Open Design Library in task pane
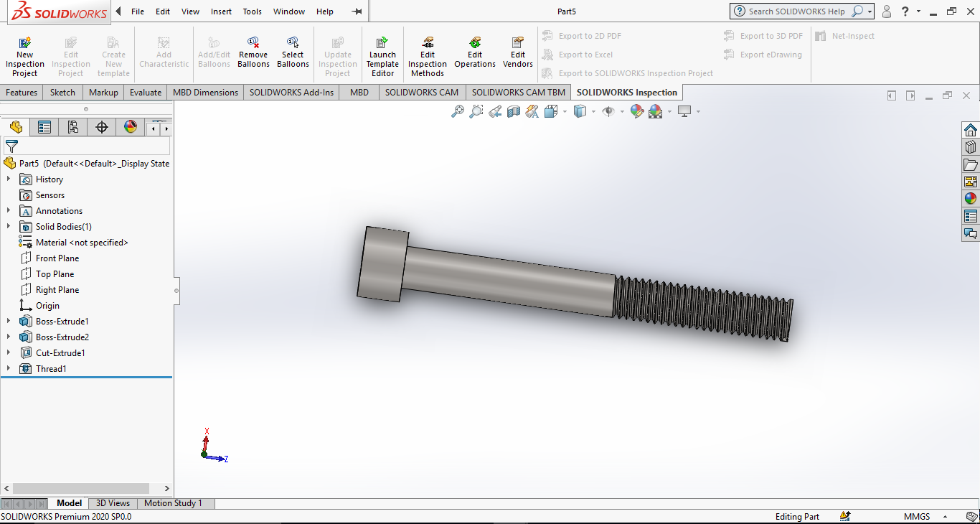980x524 pixels. 971,147
